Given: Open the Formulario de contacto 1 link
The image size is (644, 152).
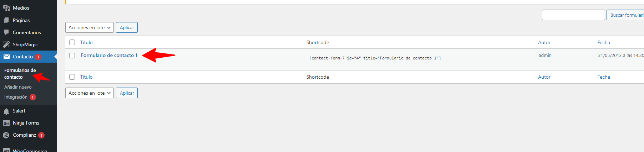Looking at the screenshot, I should point(109,55).
